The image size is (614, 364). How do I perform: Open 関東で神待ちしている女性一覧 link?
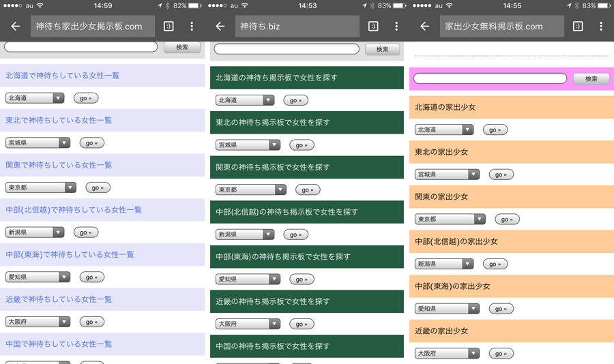59,165
